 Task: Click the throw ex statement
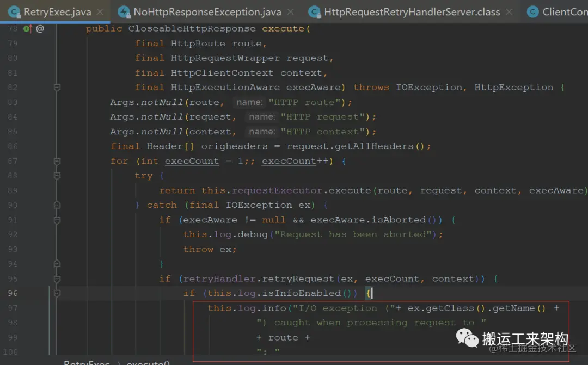pyautogui.click(x=210, y=249)
